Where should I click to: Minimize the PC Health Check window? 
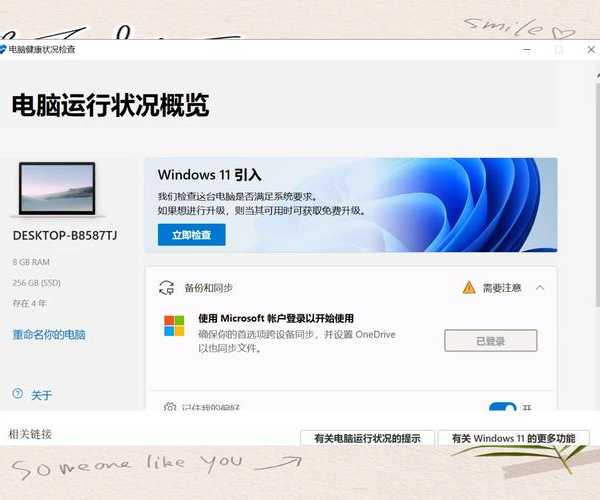point(527,49)
